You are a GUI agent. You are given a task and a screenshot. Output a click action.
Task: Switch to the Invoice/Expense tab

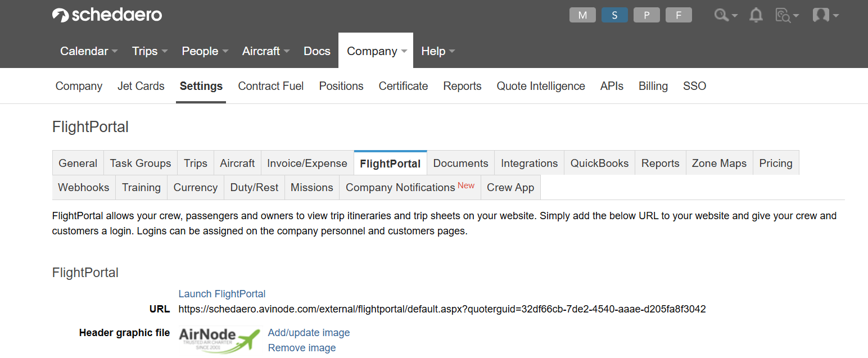(307, 163)
